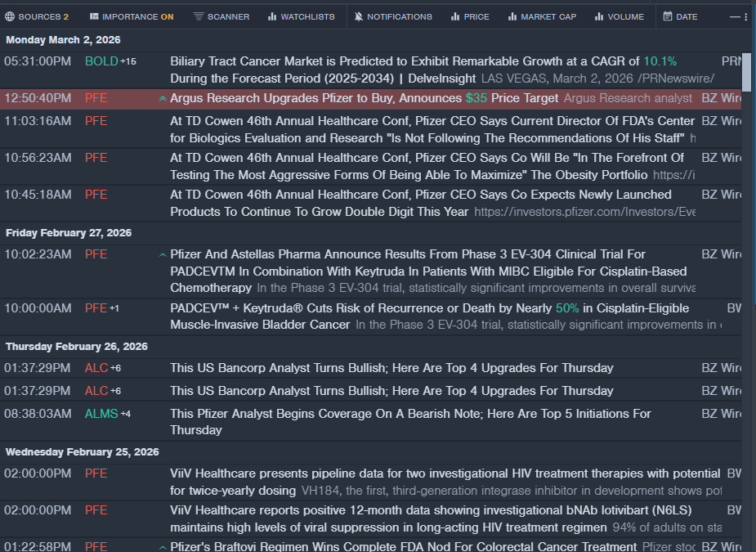Screen dimensions: 756x552
Task: Select the BOLD ticker symbol
Action: click(x=101, y=61)
